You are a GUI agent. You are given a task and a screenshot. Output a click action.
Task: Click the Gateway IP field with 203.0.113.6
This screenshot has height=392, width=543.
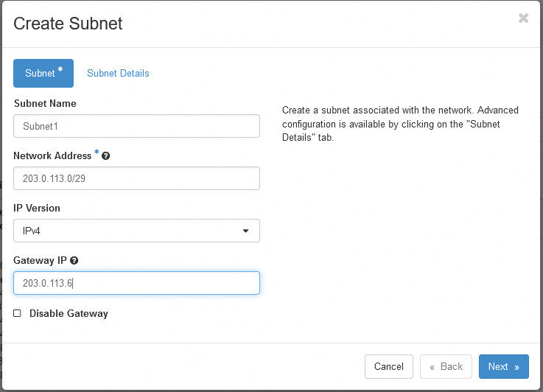136,283
